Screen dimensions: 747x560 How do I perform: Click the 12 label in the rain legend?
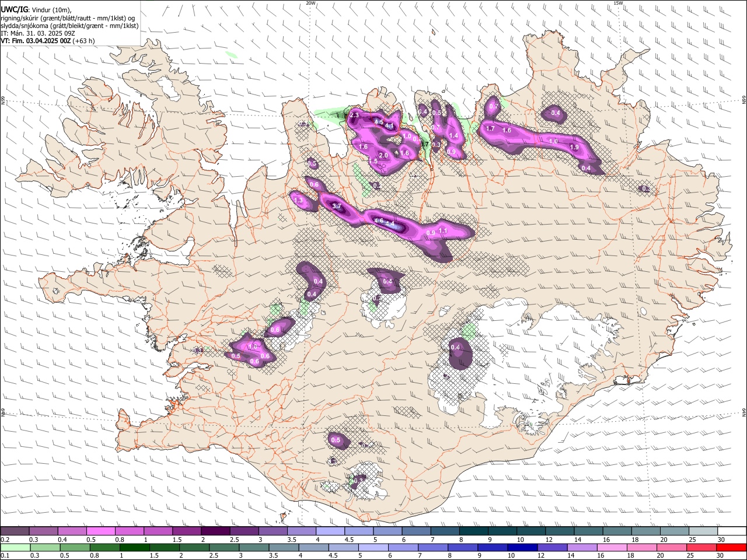[x=541, y=555]
